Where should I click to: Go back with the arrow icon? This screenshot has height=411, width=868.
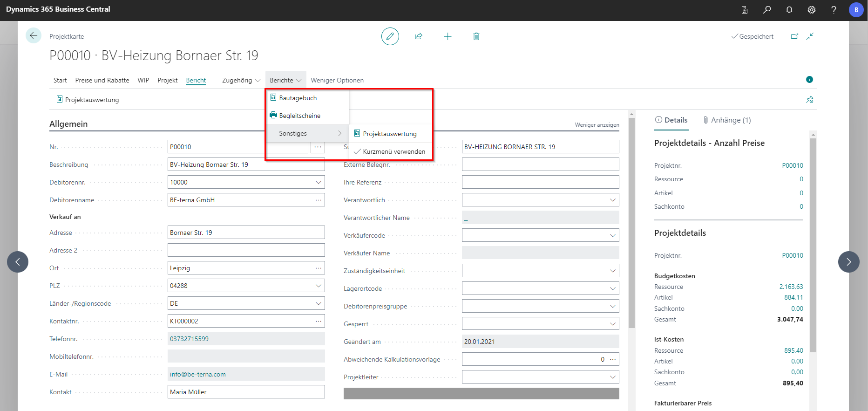(x=34, y=36)
